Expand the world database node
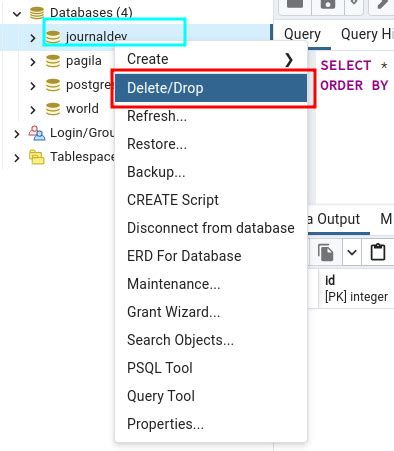Viewport: 394px width, 451px height. coord(33,110)
